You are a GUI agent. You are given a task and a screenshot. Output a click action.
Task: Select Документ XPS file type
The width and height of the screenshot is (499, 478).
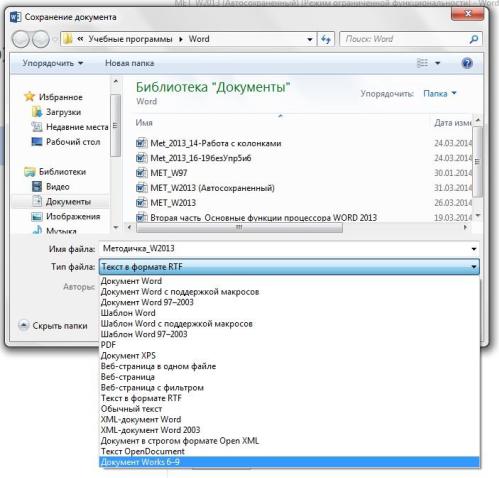pyautogui.click(x=289, y=355)
